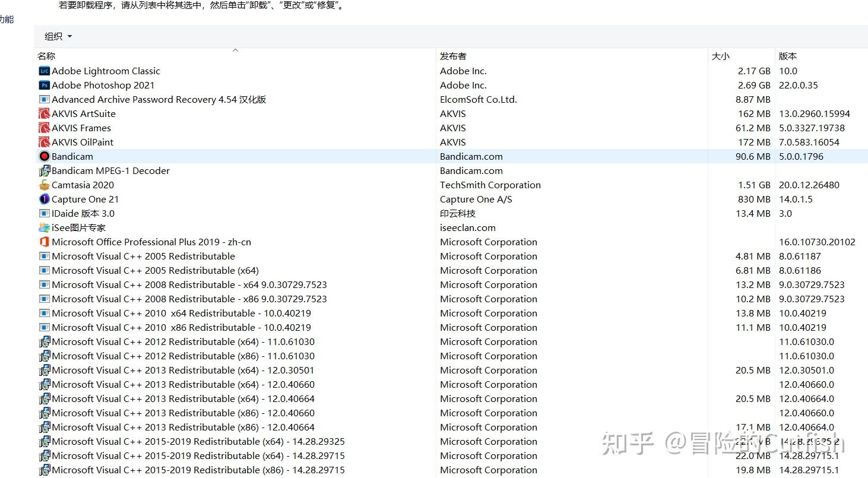Click version value 22.0.0.35

[799, 85]
